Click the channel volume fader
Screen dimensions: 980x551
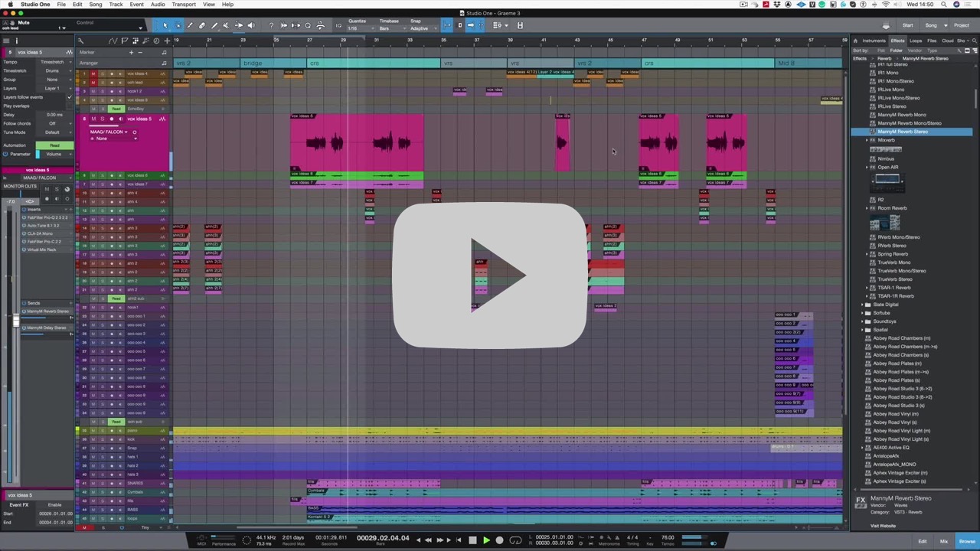[x=15, y=321]
